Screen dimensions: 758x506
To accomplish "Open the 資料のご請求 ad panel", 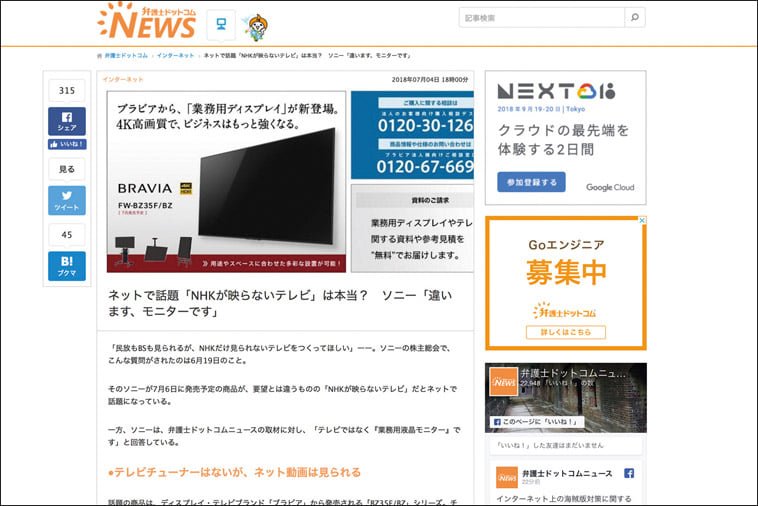I will click(x=412, y=228).
